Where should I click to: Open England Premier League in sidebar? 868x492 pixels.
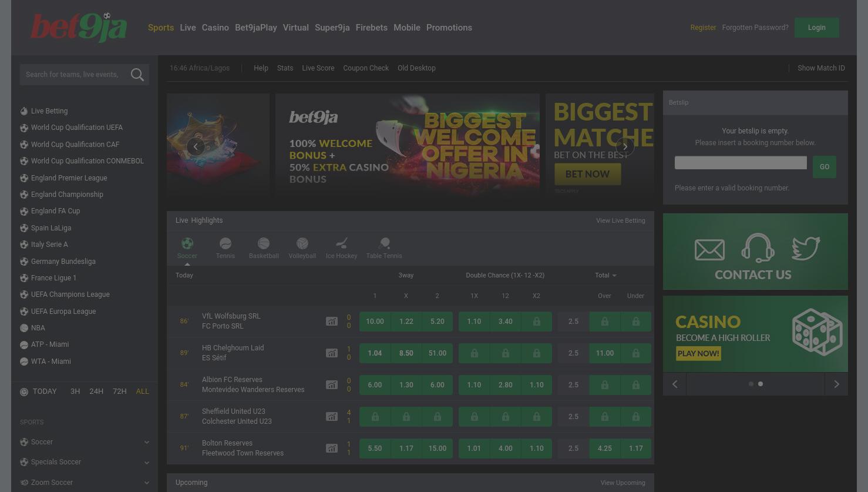pos(69,178)
